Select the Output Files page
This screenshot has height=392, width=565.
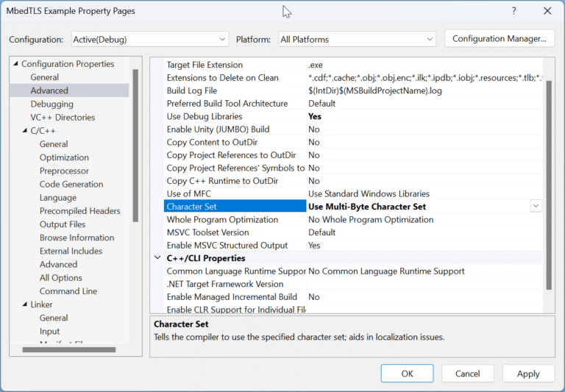63,224
